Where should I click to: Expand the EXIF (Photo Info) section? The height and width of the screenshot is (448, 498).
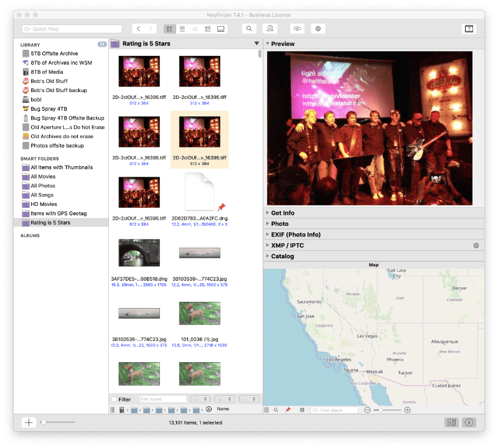pyautogui.click(x=268, y=235)
